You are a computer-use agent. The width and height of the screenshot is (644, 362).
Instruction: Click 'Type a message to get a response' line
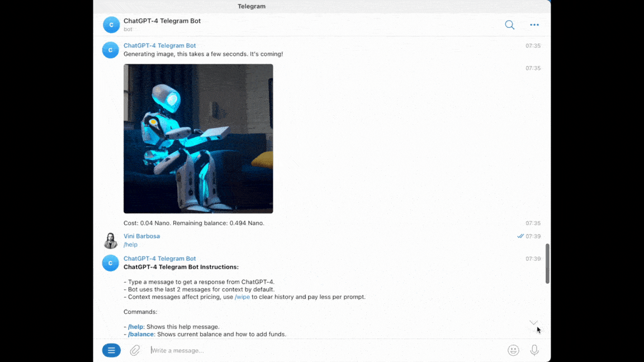(199, 282)
